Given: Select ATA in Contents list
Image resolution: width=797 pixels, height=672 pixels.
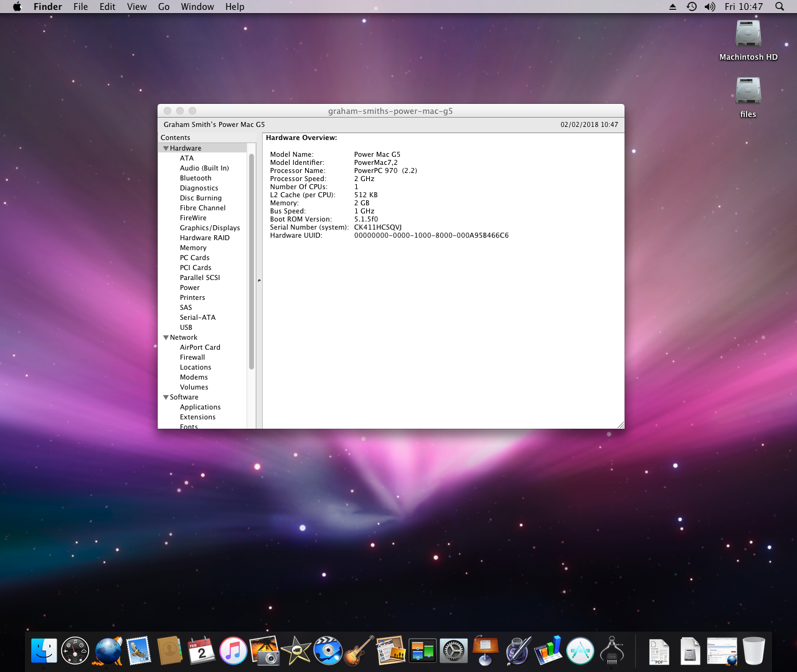Looking at the screenshot, I should (187, 158).
